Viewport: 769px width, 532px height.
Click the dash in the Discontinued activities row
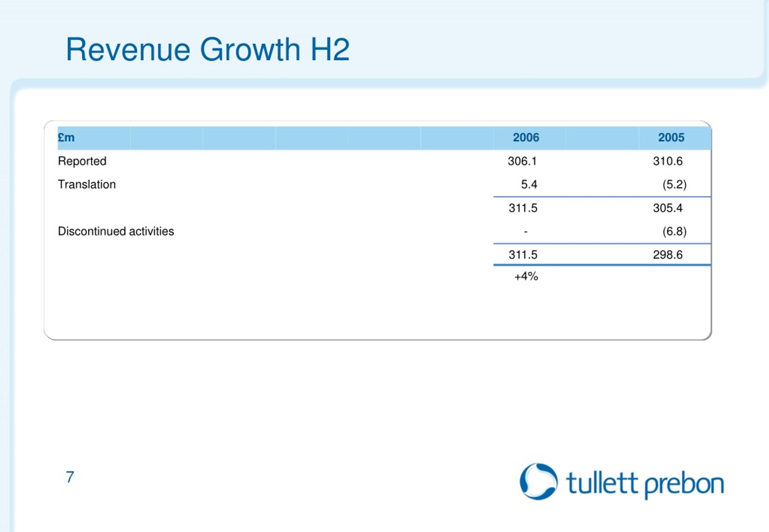526,231
